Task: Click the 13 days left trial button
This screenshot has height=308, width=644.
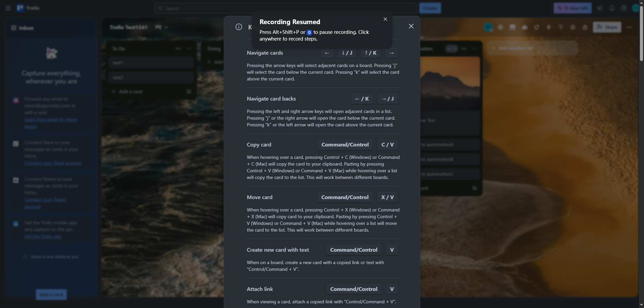Action: coord(573,8)
